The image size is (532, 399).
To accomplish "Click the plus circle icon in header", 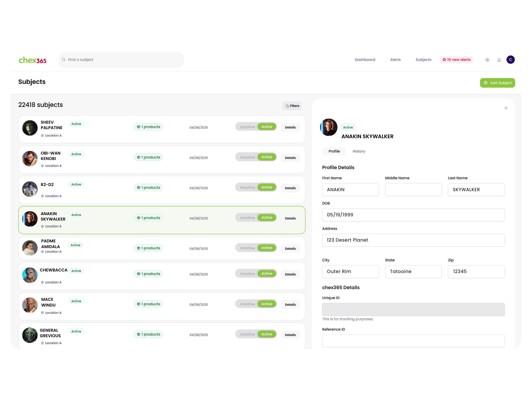I will coord(487,60).
